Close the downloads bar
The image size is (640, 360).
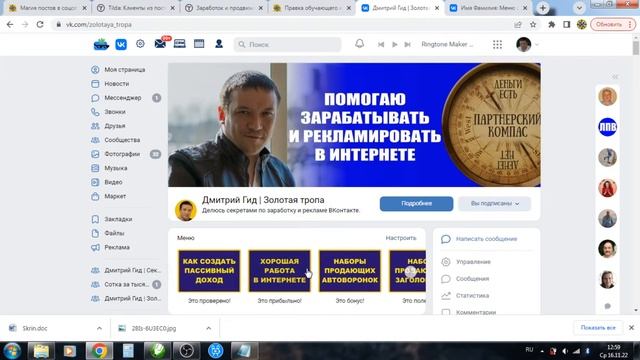pyautogui.click(x=631, y=327)
